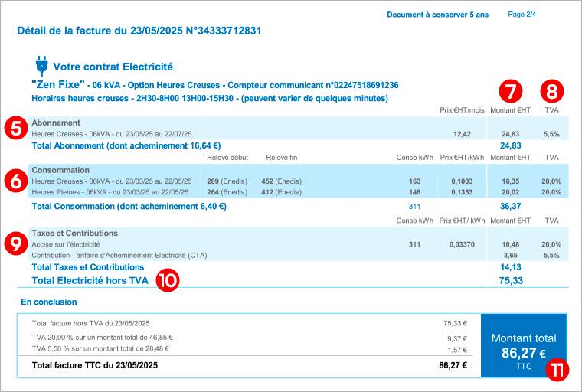Click 'Prix €HT/kWh' header above Consommation
The image size is (582, 392).
point(462,158)
